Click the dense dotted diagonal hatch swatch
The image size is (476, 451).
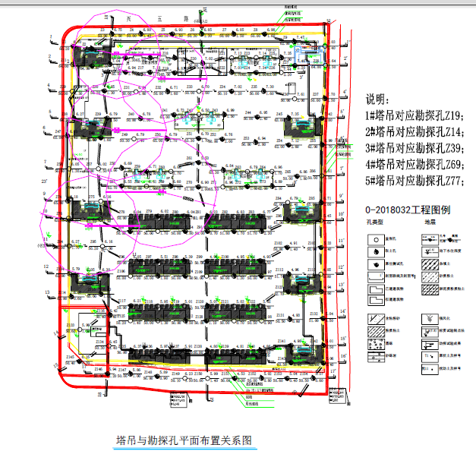tap(430, 289)
